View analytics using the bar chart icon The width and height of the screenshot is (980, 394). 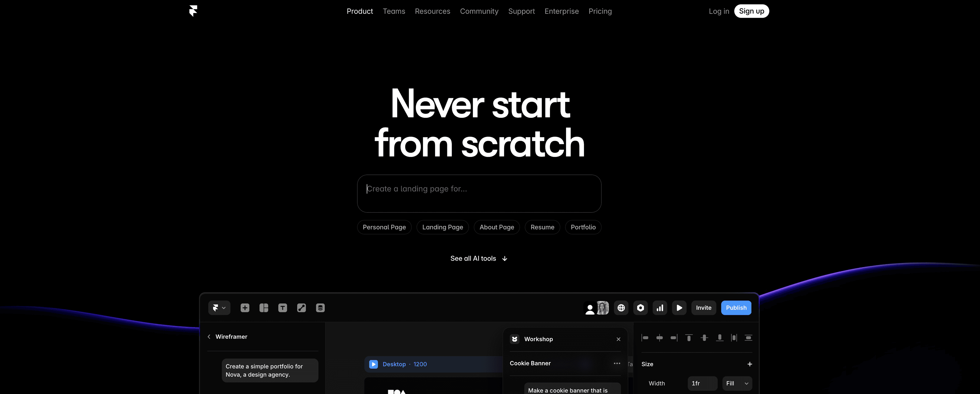pos(660,308)
